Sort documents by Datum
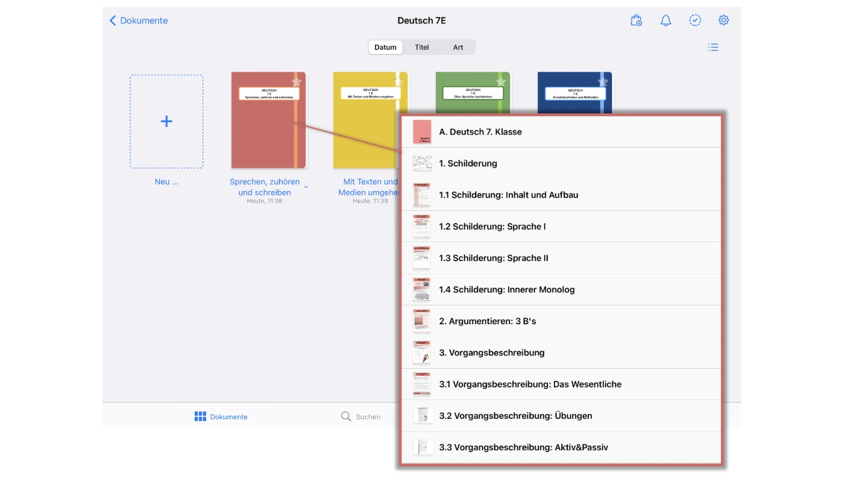868x488 pixels. 386,48
